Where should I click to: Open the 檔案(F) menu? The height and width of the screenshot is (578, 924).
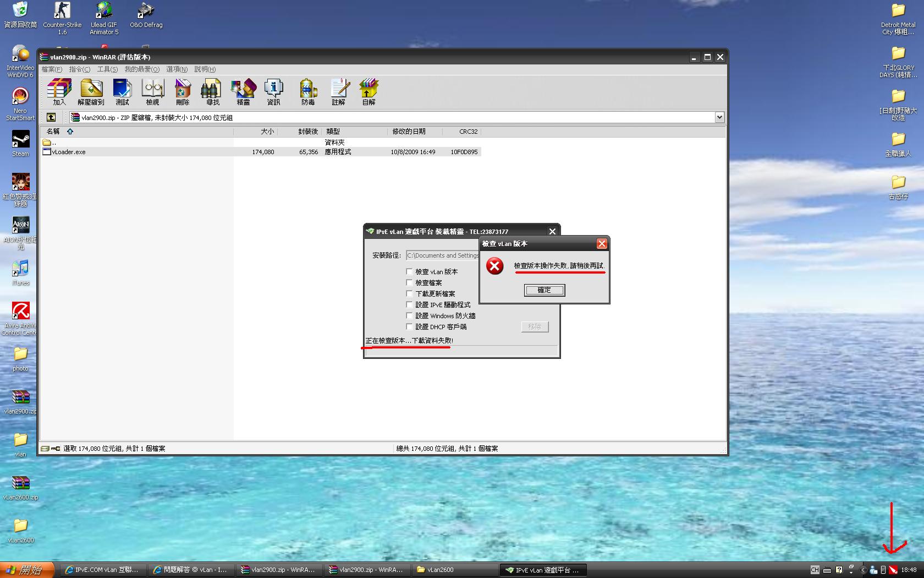pos(52,69)
